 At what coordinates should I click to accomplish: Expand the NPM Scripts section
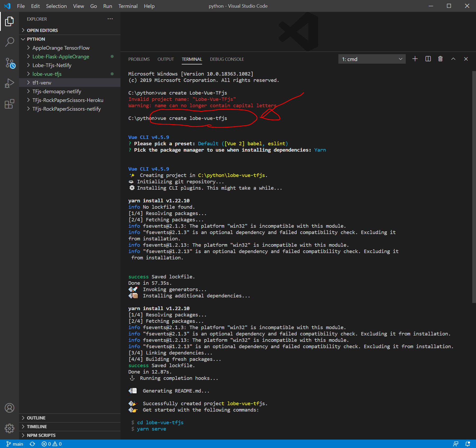(x=70, y=435)
